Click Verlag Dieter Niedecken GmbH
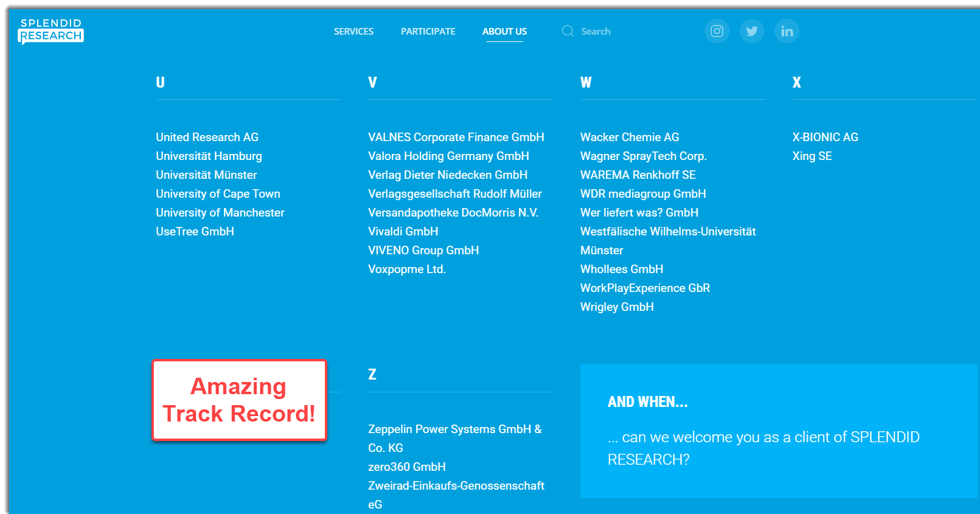Image resolution: width=980 pixels, height=514 pixels. pos(447,175)
